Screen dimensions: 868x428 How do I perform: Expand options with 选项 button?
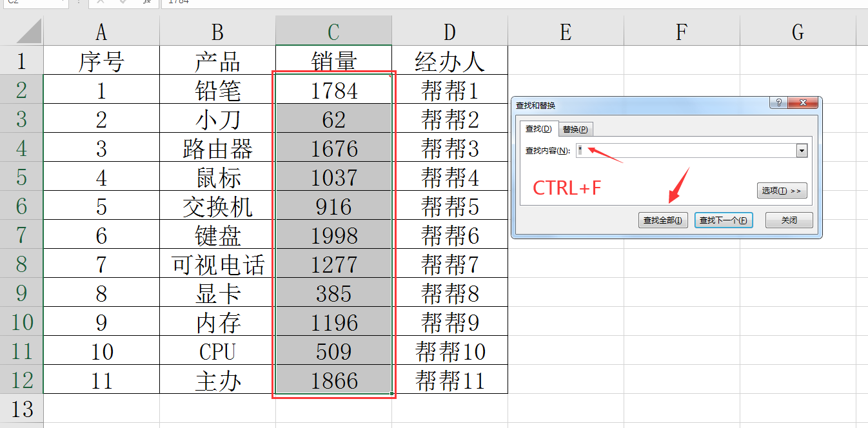782,191
